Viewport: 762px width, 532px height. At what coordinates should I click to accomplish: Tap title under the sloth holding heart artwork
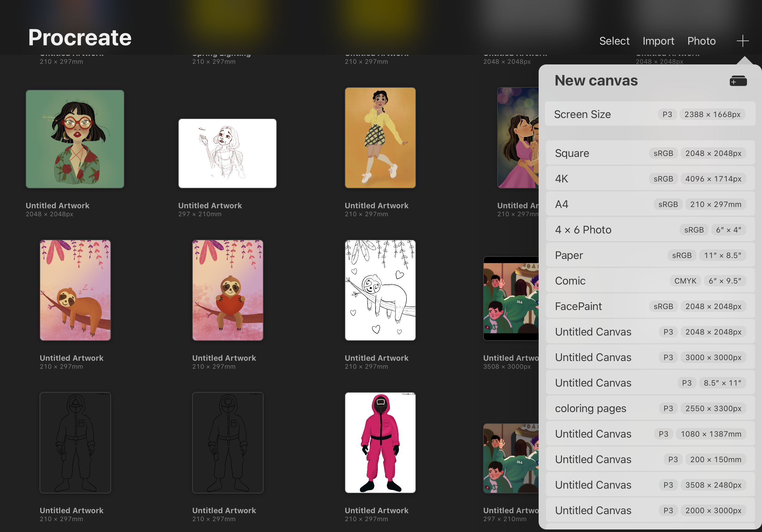pos(224,358)
